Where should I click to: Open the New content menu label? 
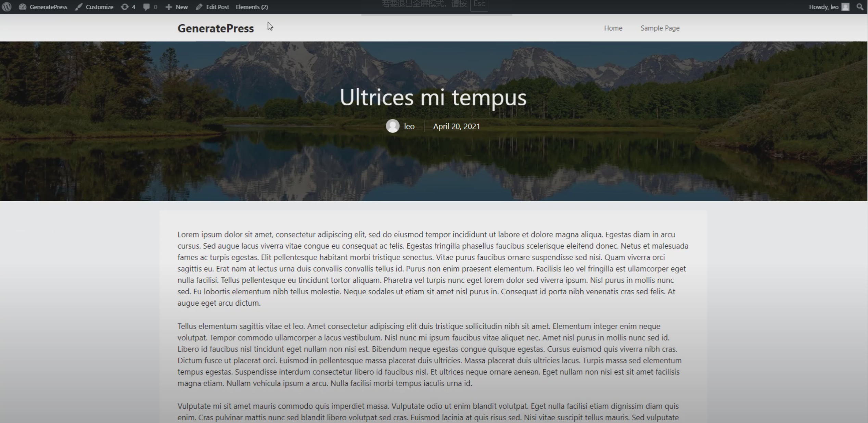(x=182, y=7)
